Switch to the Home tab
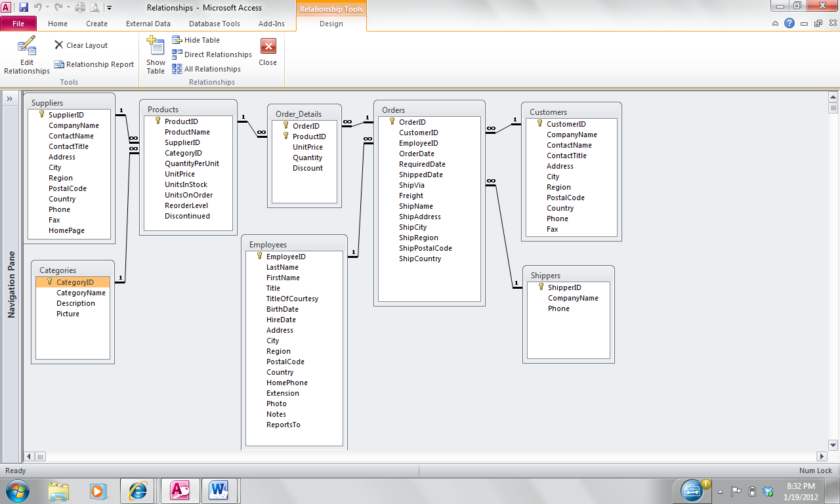Viewport: 840px width, 504px height. tap(58, 24)
